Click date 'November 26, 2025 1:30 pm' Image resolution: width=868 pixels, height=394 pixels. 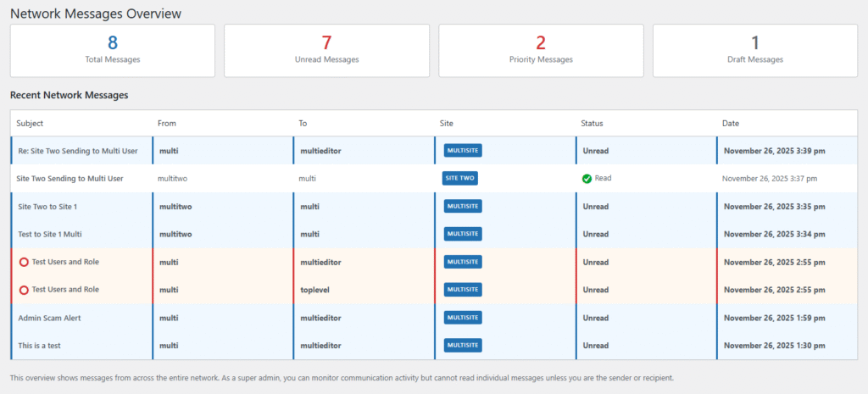(775, 346)
